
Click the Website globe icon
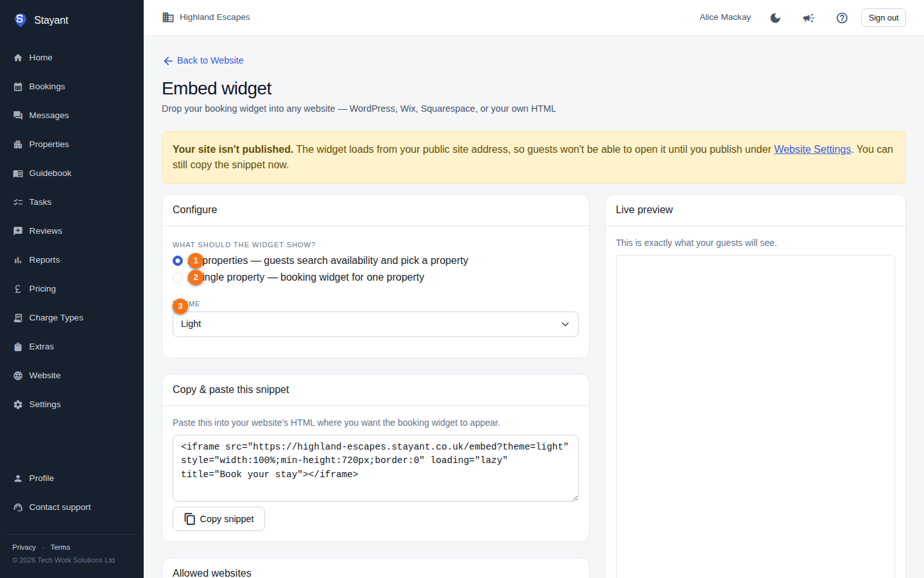[x=18, y=376]
